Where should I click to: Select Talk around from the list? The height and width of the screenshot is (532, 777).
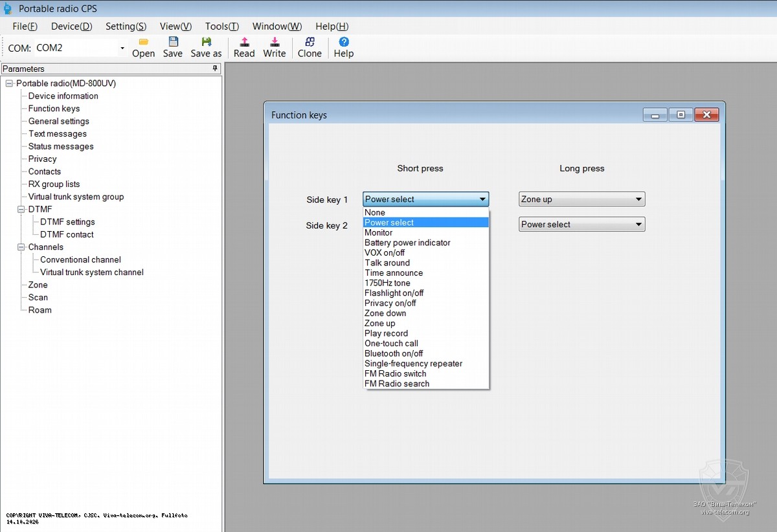426,263
